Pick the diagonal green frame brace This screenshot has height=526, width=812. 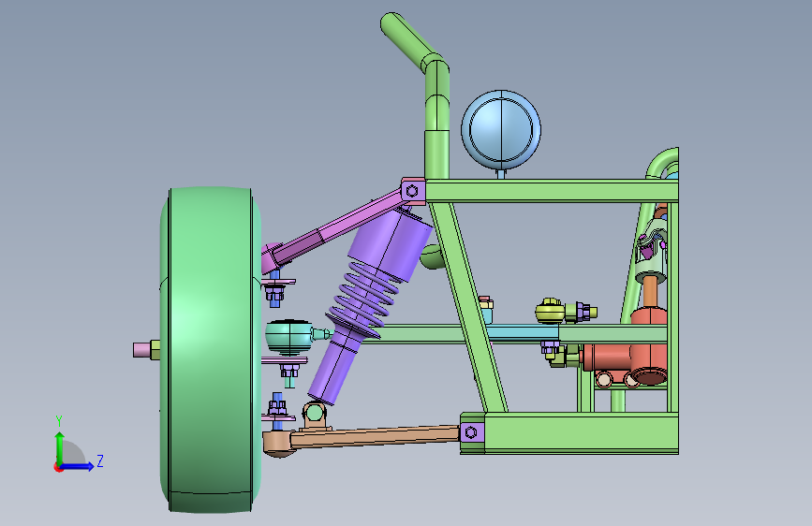[x=468, y=307]
